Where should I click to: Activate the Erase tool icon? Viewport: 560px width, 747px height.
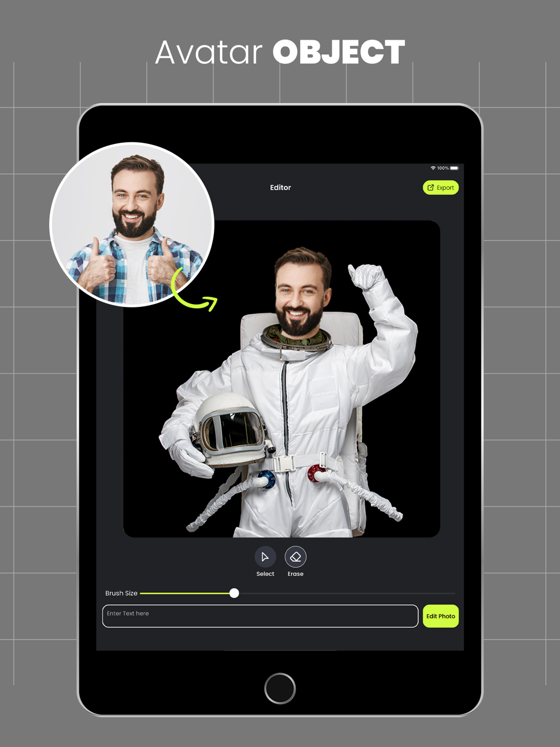pyautogui.click(x=296, y=557)
